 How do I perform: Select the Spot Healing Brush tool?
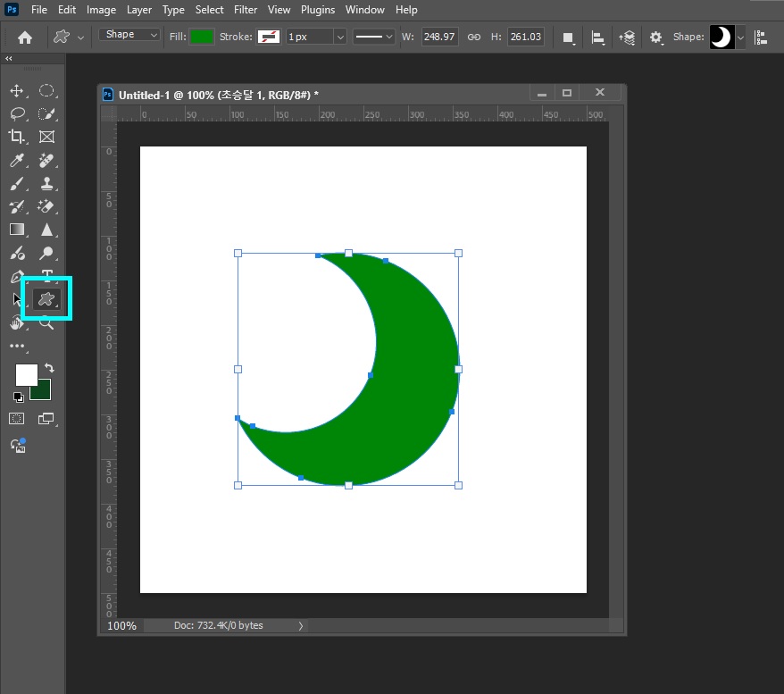coord(46,160)
